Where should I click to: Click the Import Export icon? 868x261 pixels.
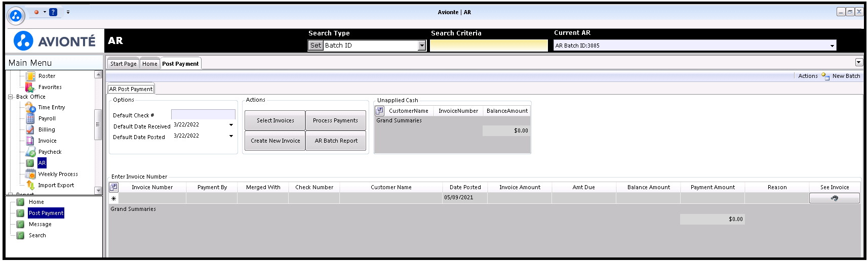30,185
